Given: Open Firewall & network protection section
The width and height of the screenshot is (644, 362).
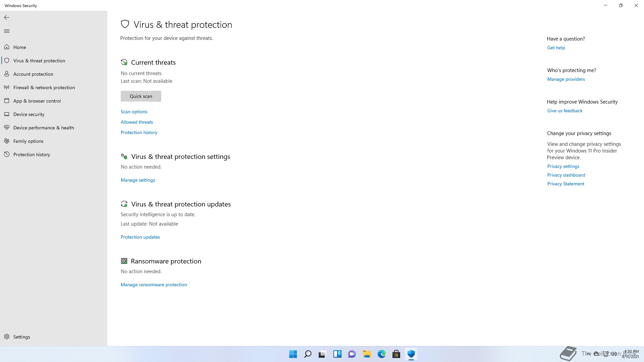Looking at the screenshot, I should pyautogui.click(x=44, y=87).
